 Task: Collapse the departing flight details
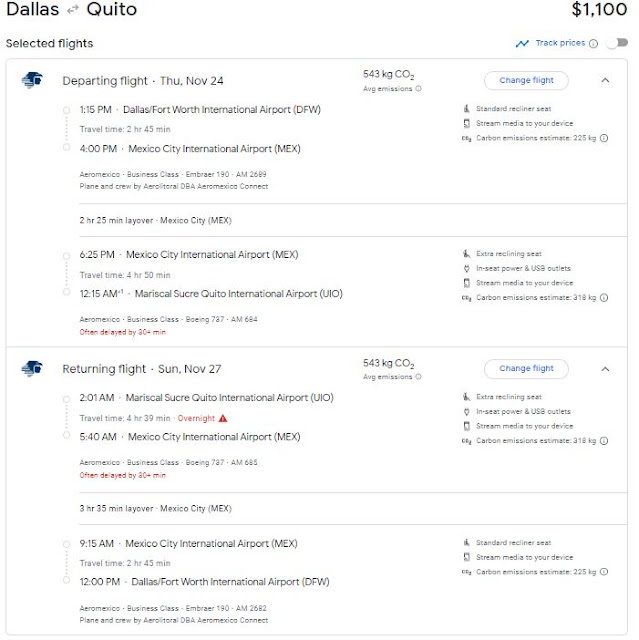coord(605,80)
